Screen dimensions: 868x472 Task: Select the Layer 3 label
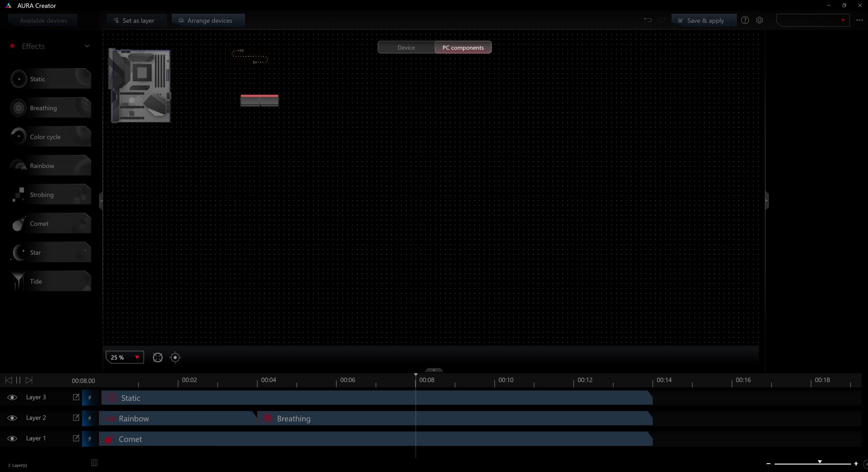(36, 397)
